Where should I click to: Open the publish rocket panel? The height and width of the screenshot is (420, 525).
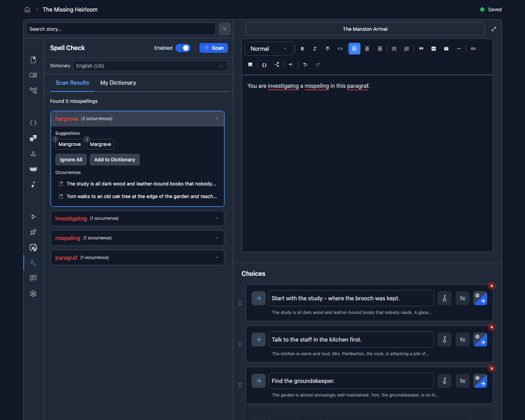coord(33,232)
